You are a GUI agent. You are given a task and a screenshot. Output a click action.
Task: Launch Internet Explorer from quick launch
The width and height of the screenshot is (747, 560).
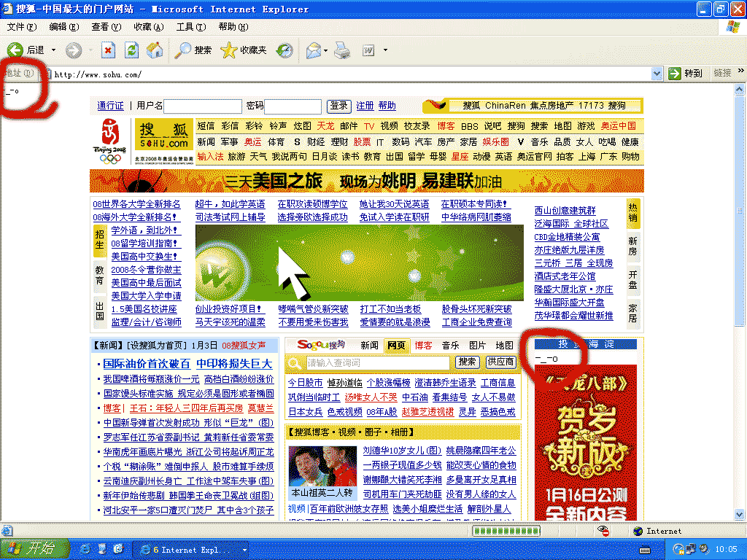click(x=85, y=549)
